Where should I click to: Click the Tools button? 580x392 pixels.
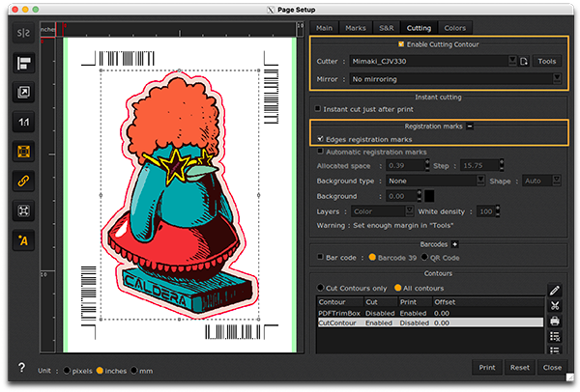(547, 62)
